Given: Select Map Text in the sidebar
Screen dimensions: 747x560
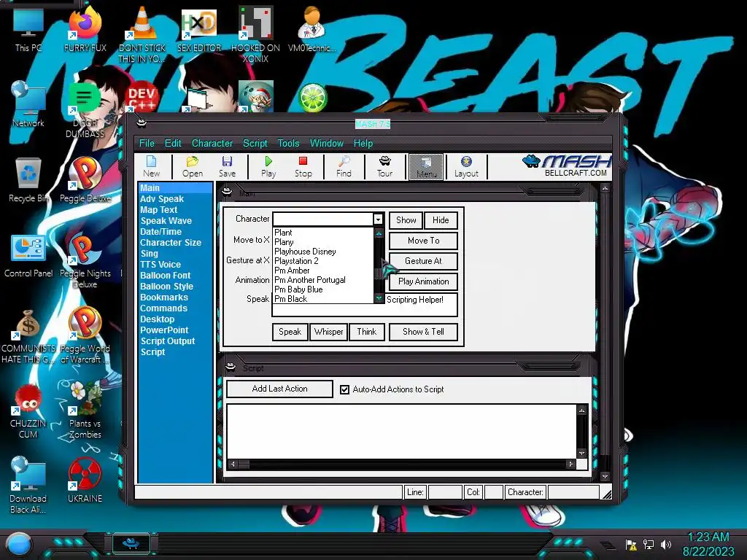Looking at the screenshot, I should (x=158, y=210).
